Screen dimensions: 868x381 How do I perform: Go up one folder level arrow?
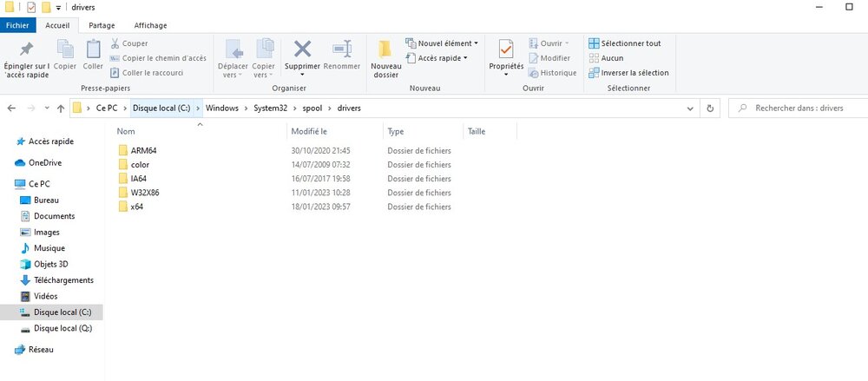tap(60, 108)
